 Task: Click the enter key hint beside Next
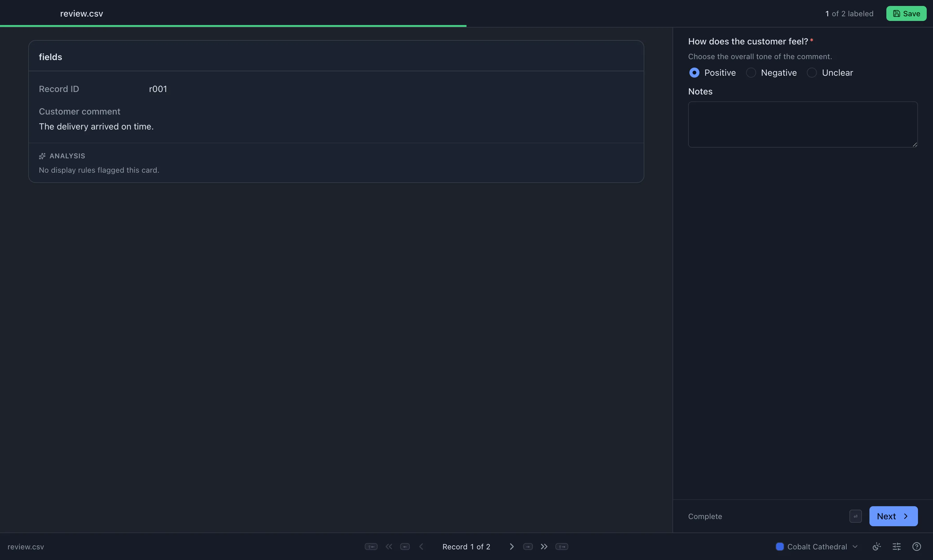coord(855,516)
